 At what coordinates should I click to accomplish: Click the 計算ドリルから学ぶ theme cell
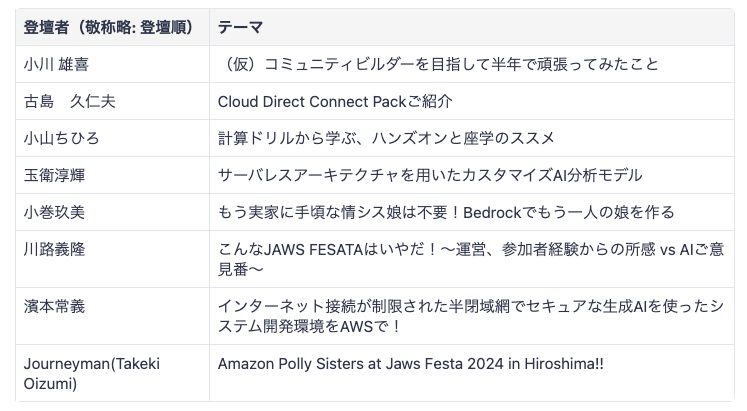[x=472, y=138]
